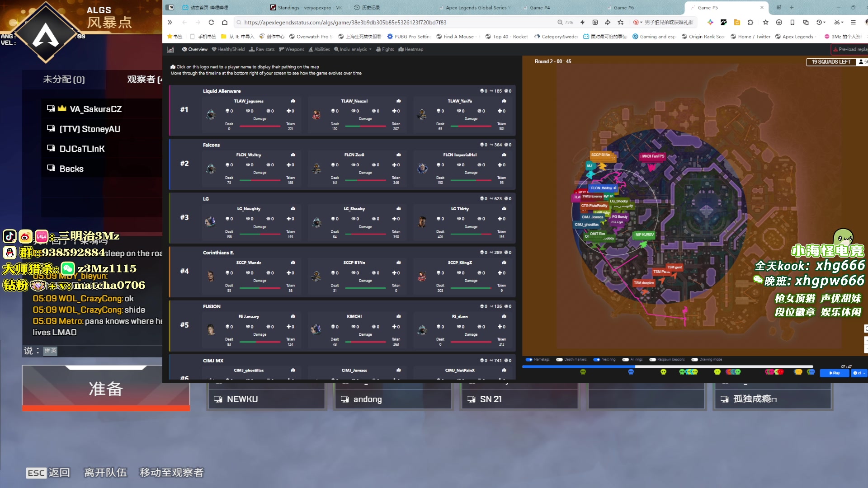Switch to the Heatmap tab
868x488 pixels.
click(x=411, y=50)
